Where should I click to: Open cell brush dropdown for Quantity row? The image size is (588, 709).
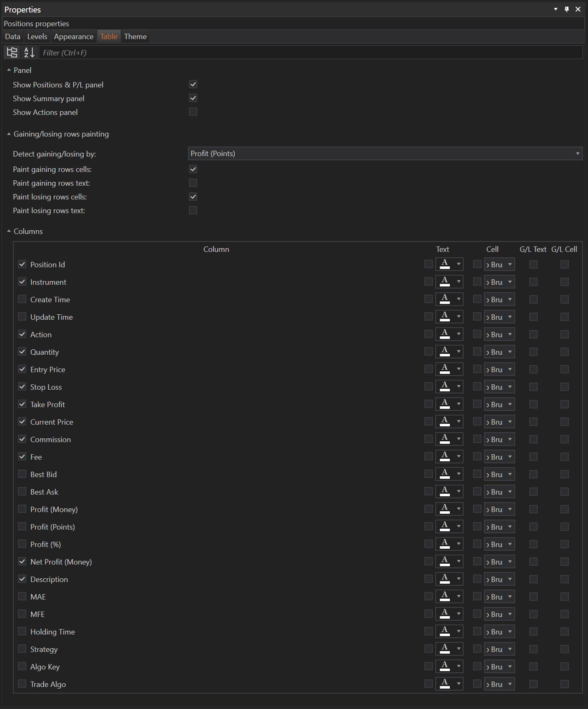tap(510, 352)
